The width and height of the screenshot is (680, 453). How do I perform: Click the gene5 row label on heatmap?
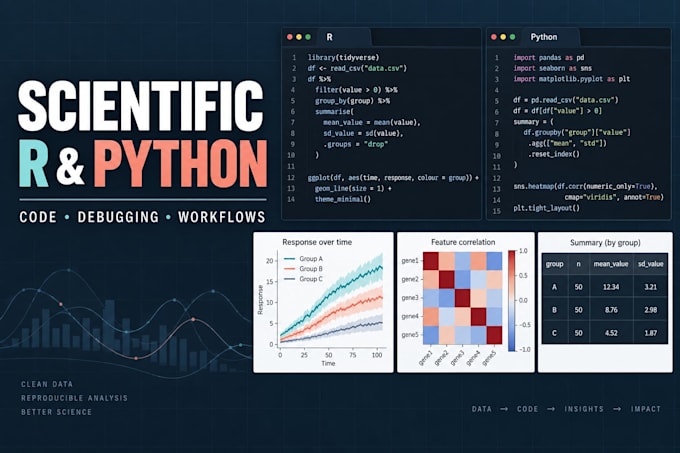410,335
